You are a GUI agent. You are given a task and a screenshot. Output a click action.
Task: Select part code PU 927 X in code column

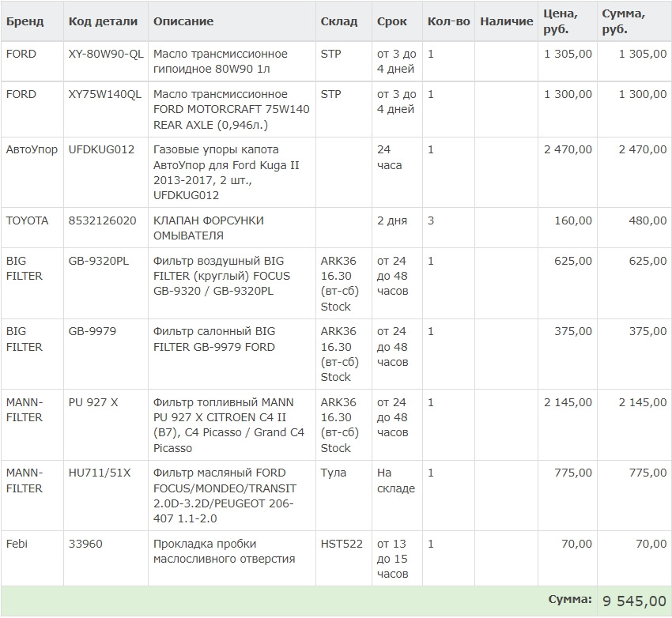pyautogui.click(x=93, y=402)
